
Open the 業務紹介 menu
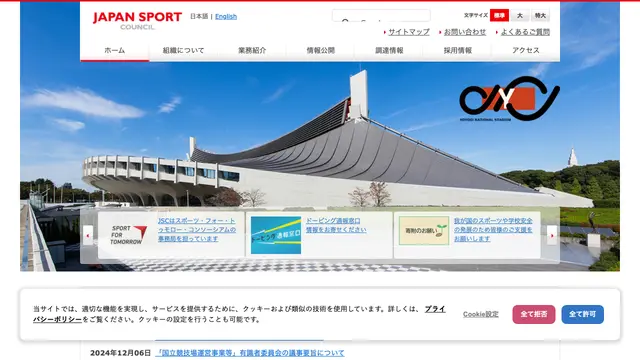point(252,51)
